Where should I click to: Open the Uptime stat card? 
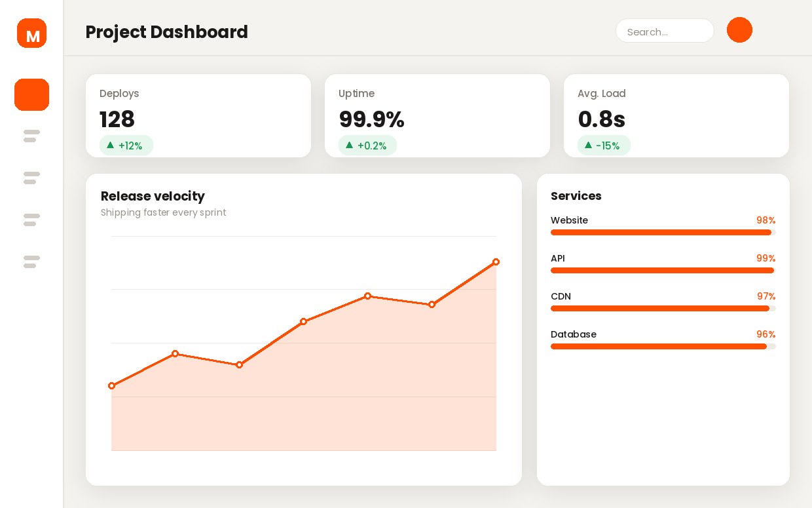tap(437, 115)
